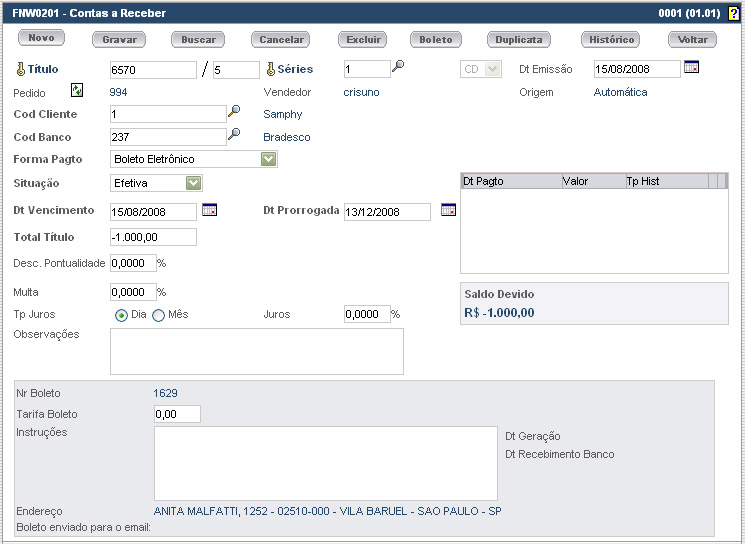Select the Dia radio button

122,315
